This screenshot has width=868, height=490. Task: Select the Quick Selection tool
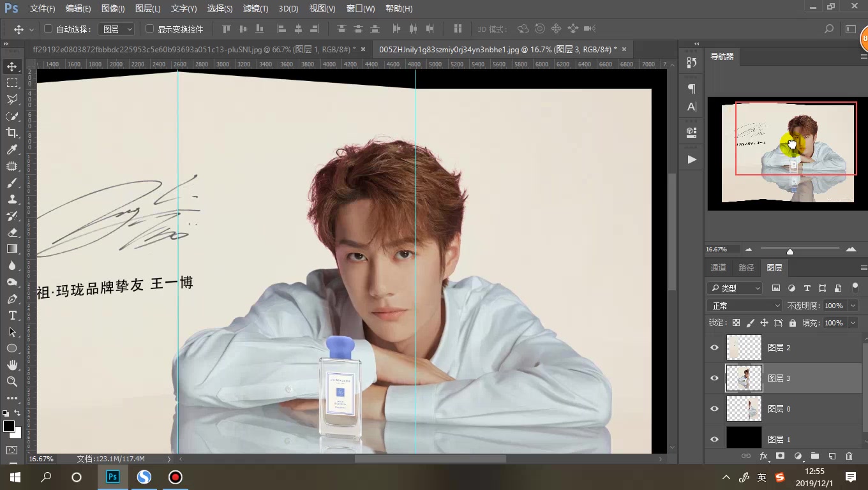11,116
